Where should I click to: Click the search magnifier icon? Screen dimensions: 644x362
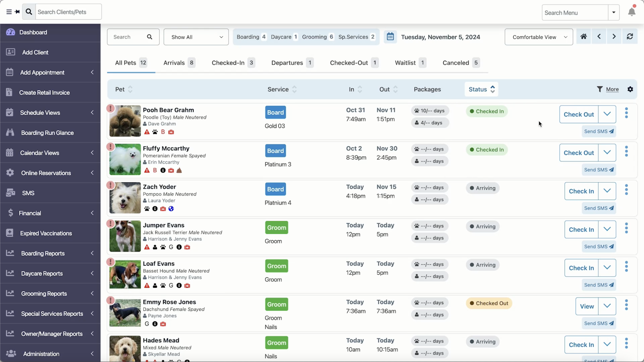pos(149,37)
